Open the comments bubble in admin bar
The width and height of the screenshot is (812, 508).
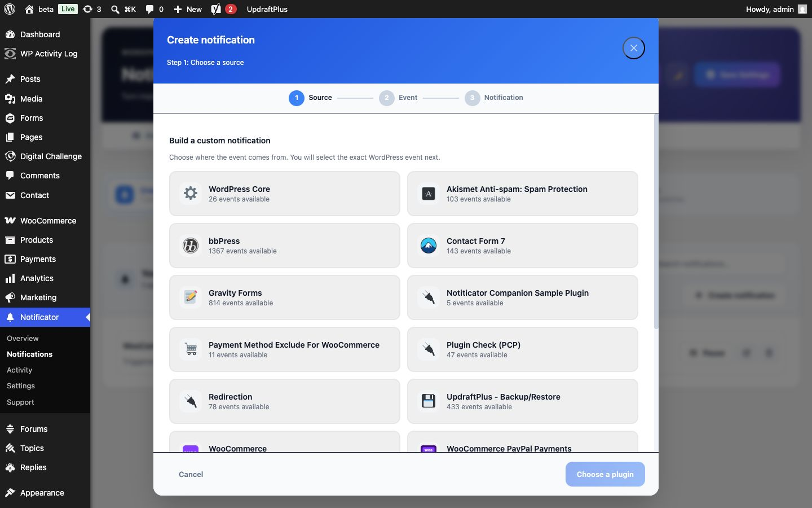pos(149,9)
